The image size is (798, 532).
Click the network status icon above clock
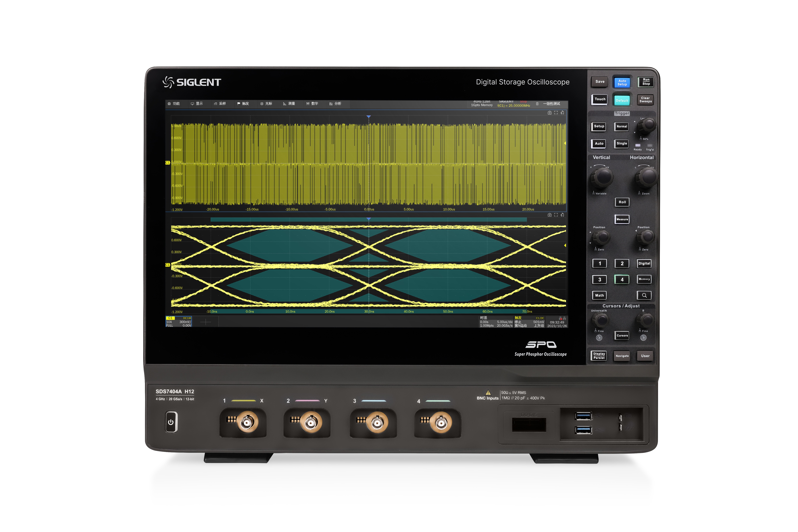pos(563,318)
